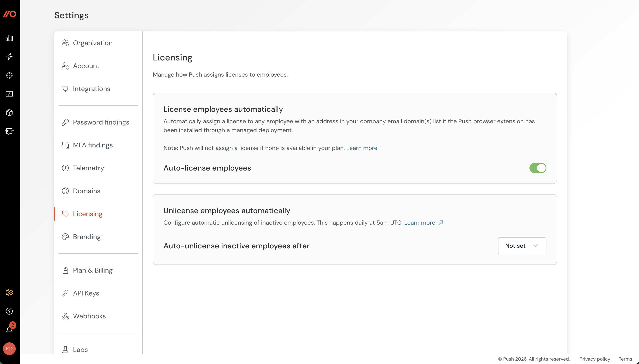Click the crosshair target icon
639x364 pixels.
9,75
